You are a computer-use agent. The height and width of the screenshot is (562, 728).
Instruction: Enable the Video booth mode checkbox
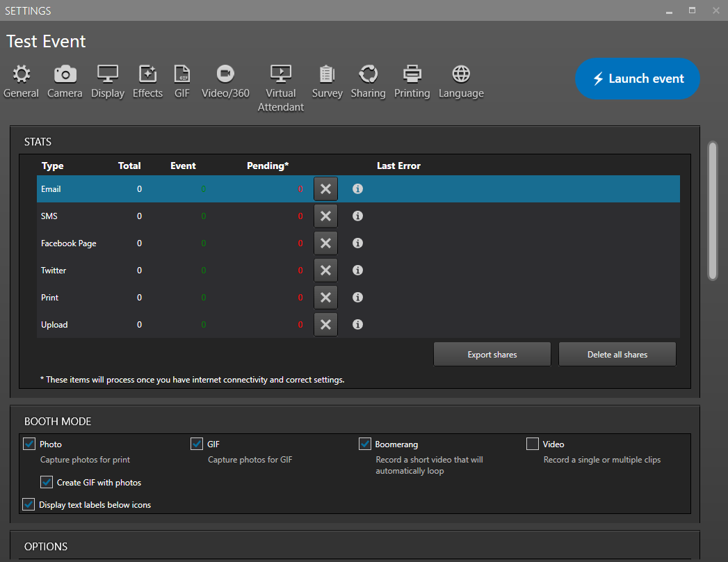pyautogui.click(x=533, y=444)
